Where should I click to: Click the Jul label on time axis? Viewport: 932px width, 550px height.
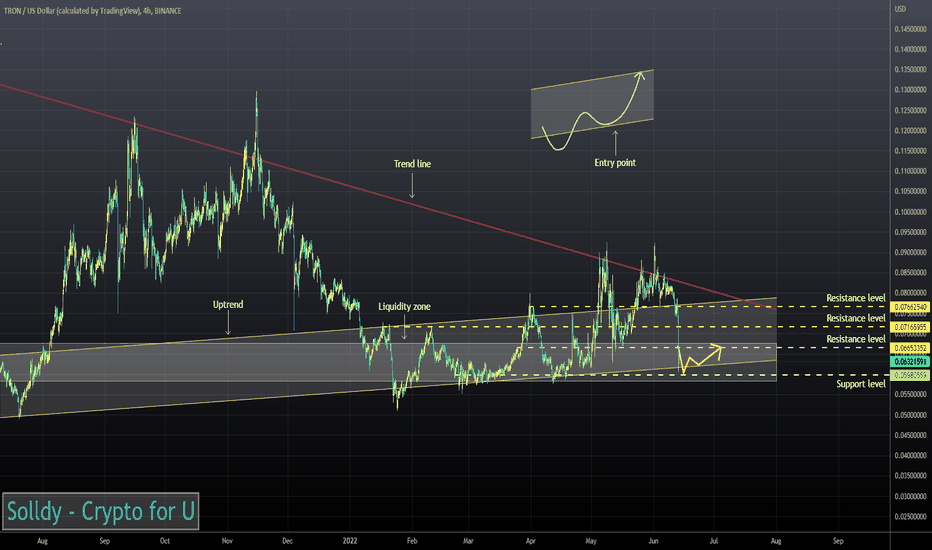tap(714, 541)
